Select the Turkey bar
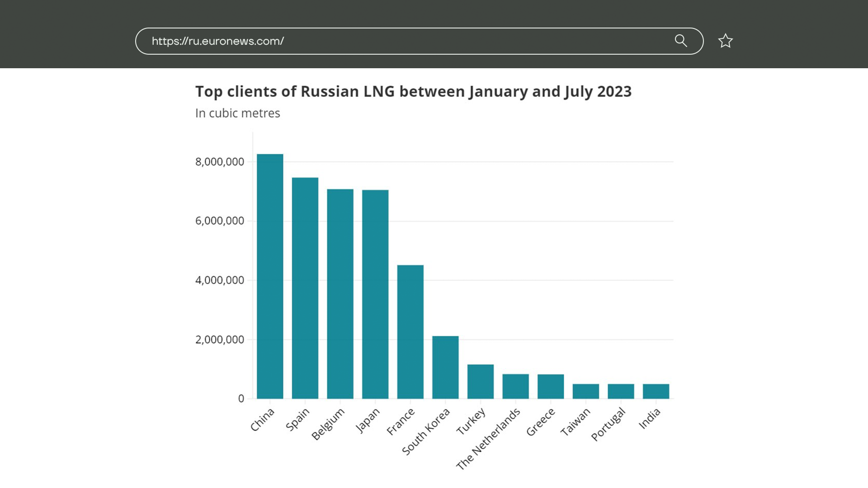Viewport: 868px width, 488px height. [480, 381]
